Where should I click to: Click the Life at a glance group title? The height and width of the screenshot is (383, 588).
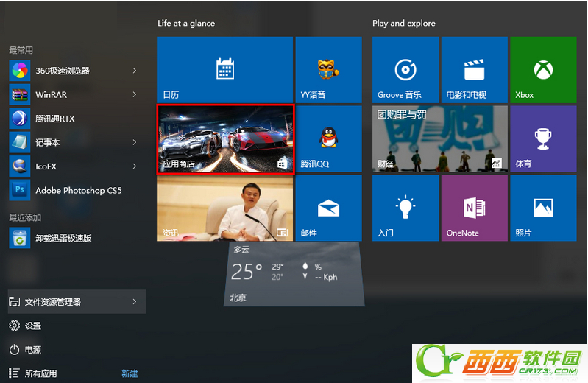click(186, 24)
